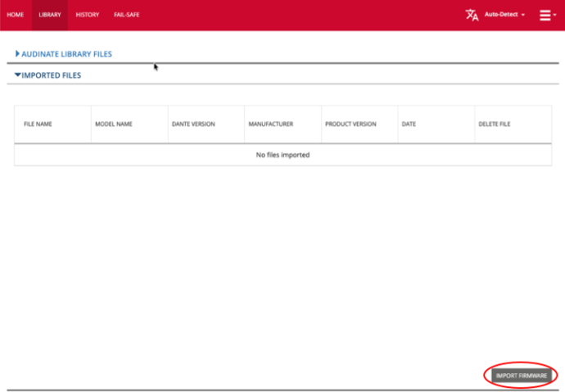
Task: Click the PRODUCT VERSION column header
Action: click(x=350, y=124)
